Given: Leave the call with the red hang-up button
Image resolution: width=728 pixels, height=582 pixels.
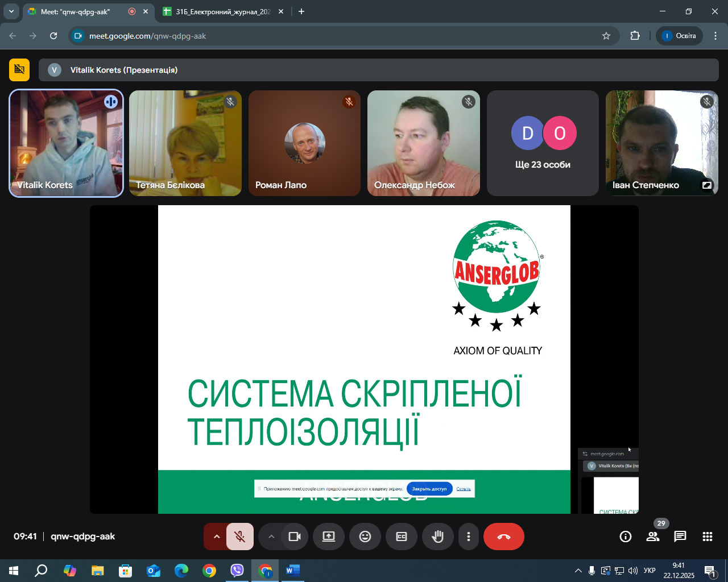Looking at the screenshot, I should pyautogui.click(x=503, y=537).
